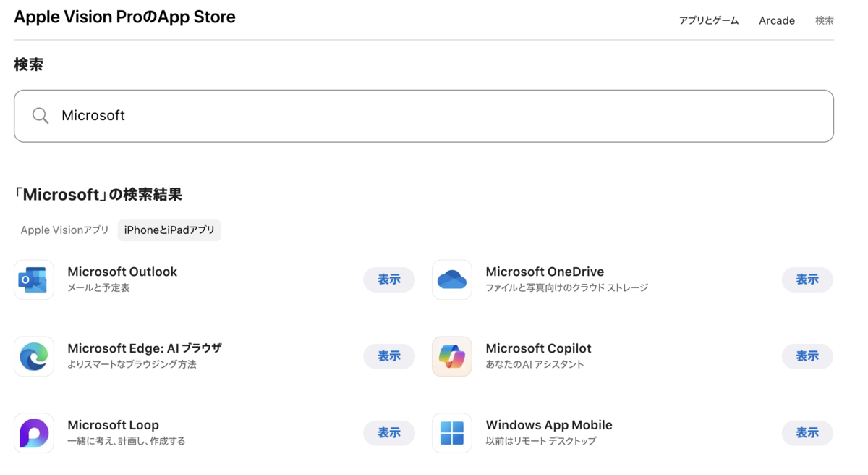Click 表示 button for Microsoft Edge

pos(389,356)
